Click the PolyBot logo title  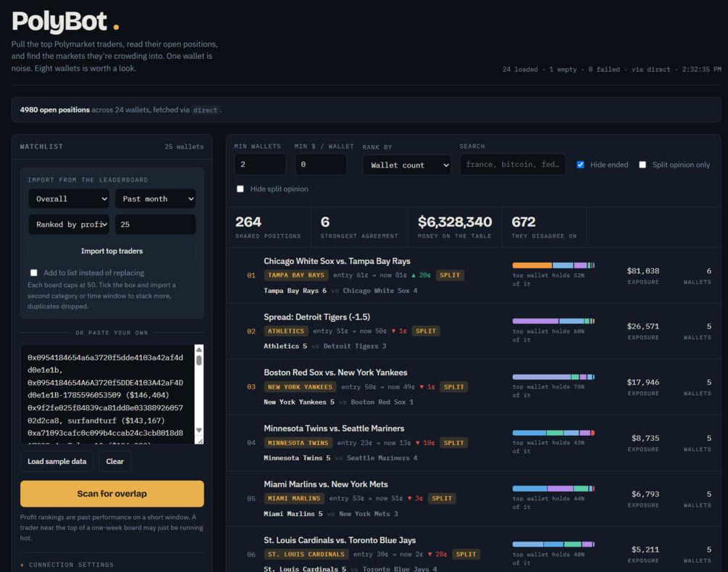(65, 21)
